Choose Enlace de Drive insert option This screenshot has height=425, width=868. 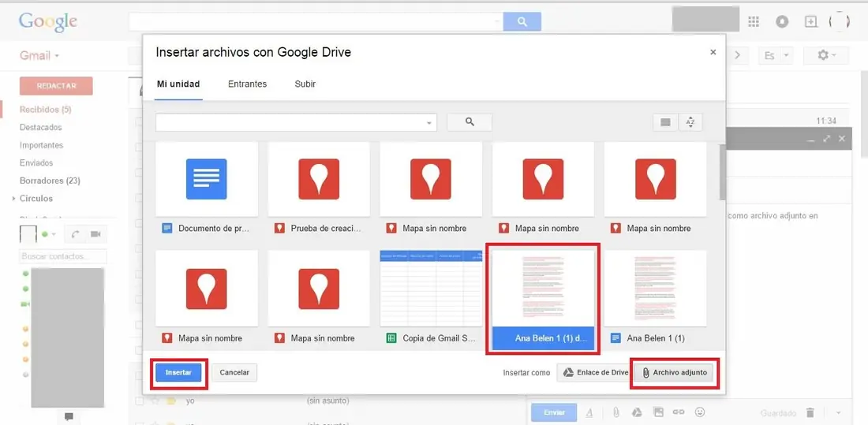click(x=596, y=372)
